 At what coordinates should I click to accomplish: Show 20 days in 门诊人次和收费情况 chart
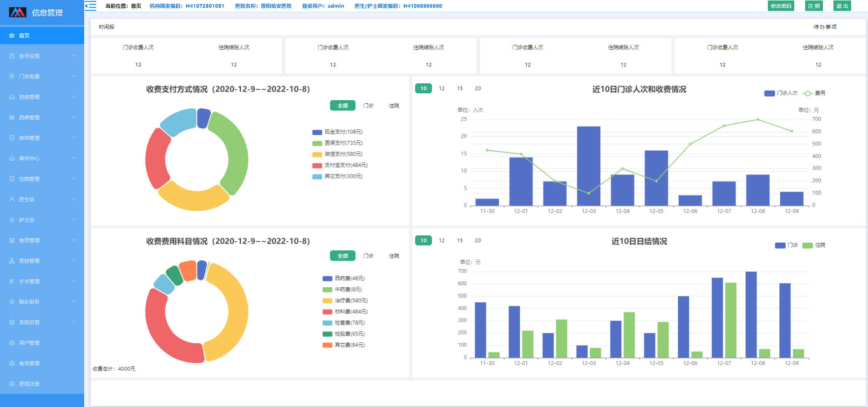[x=478, y=88]
